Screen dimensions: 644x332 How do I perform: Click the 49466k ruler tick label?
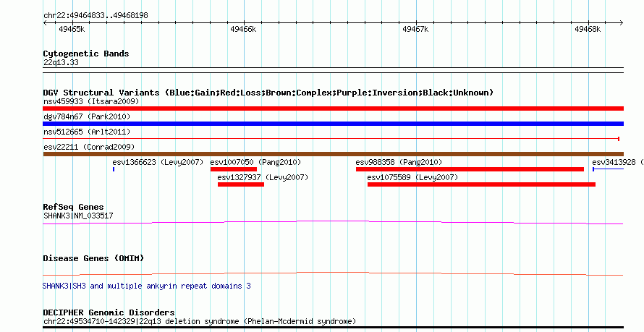pyautogui.click(x=244, y=29)
